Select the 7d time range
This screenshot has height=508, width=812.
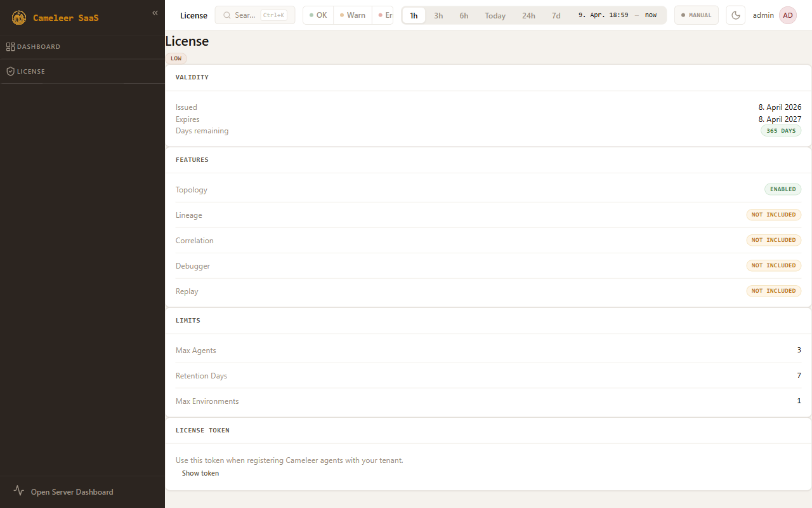(x=556, y=15)
